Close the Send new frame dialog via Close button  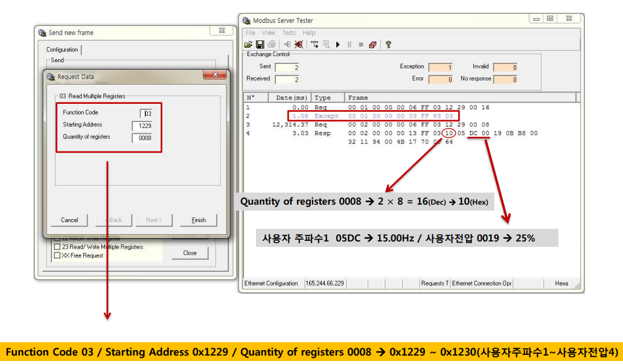click(x=190, y=253)
